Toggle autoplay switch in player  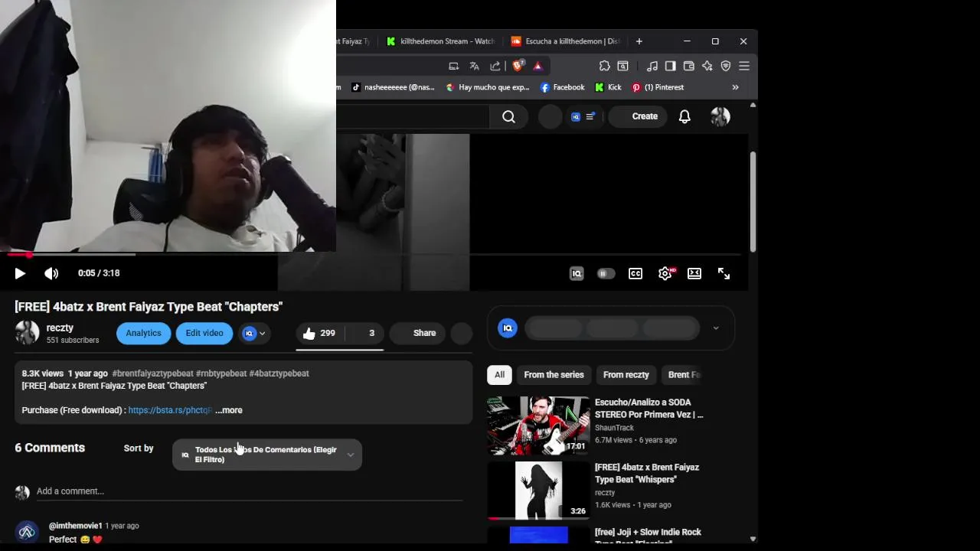606,273
